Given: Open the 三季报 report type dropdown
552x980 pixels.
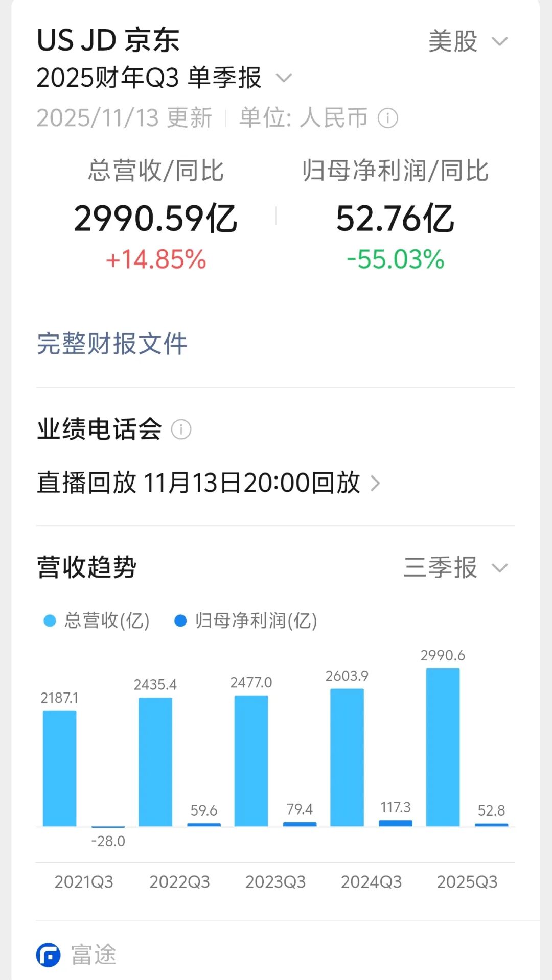Looking at the screenshot, I should [x=455, y=567].
